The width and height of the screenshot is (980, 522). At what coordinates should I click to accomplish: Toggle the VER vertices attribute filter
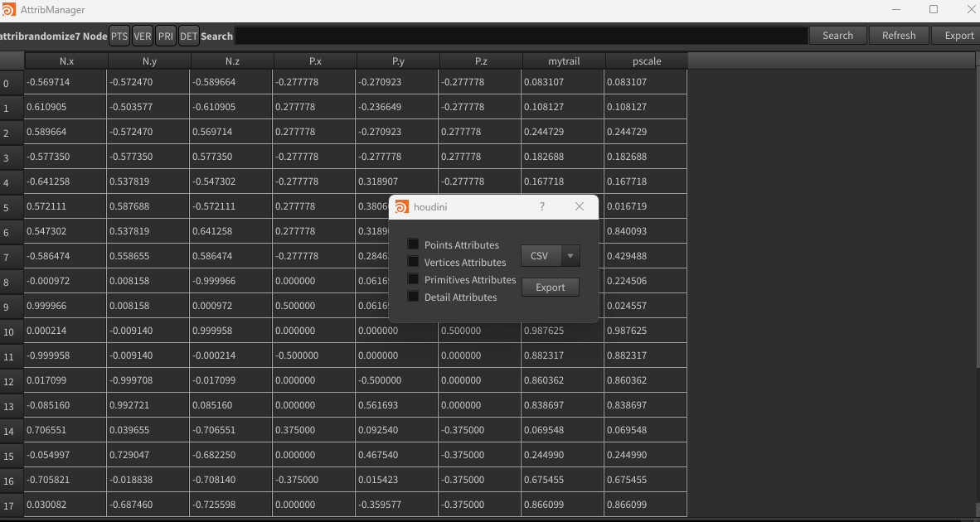pyautogui.click(x=142, y=36)
